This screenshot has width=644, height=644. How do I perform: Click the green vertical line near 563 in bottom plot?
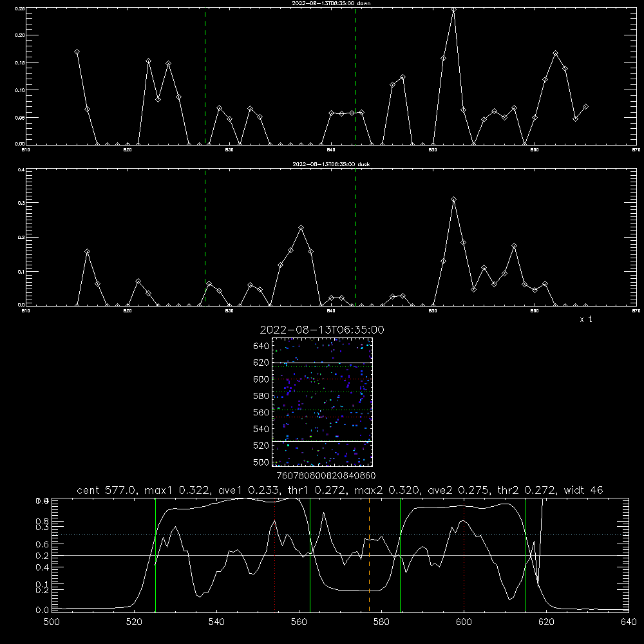(310, 555)
